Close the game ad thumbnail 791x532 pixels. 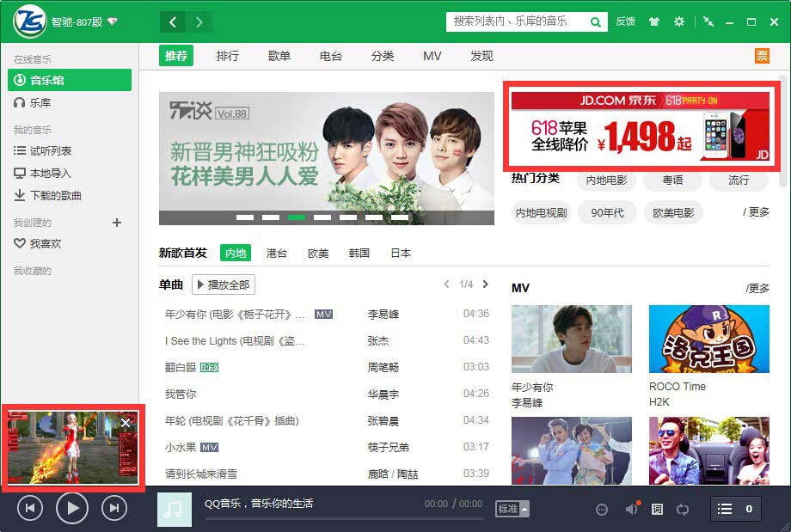pos(126,423)
